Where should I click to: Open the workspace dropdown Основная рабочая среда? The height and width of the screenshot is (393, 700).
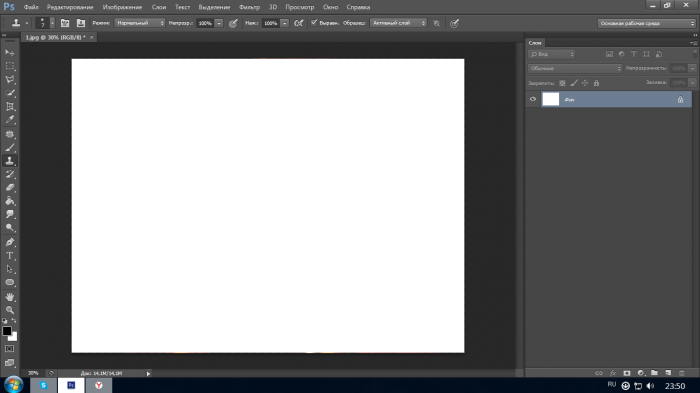point(646,23)
